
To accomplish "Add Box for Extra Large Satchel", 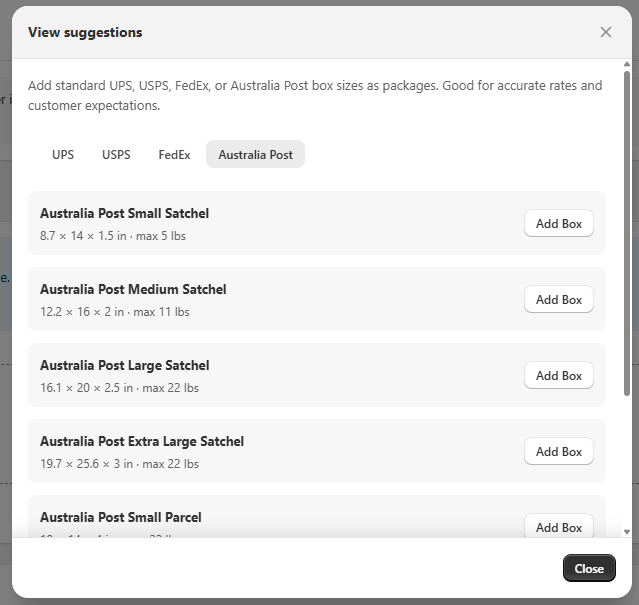I will [x=558, y=452].
